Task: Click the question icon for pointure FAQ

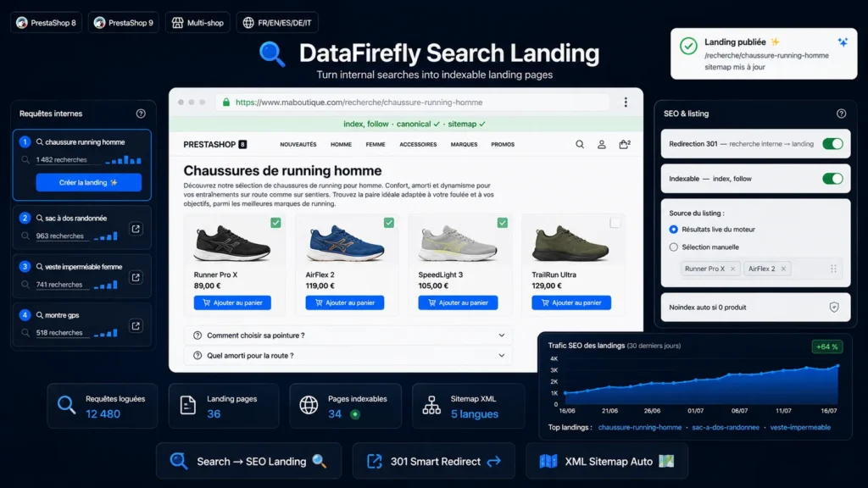Action: (197, 335)
